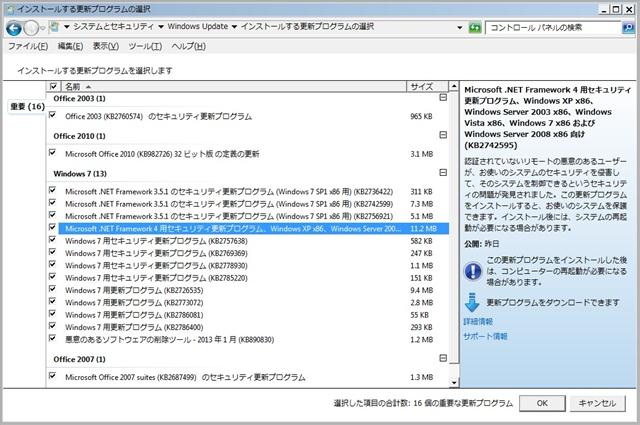Viewport: 640px width, 425px height.
Task: Uncheck Windows 7 update KB2773072
Action: (52, 301)
